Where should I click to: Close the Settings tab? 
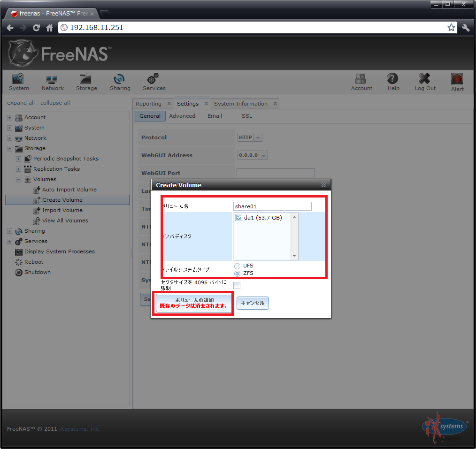pos(206,103)
